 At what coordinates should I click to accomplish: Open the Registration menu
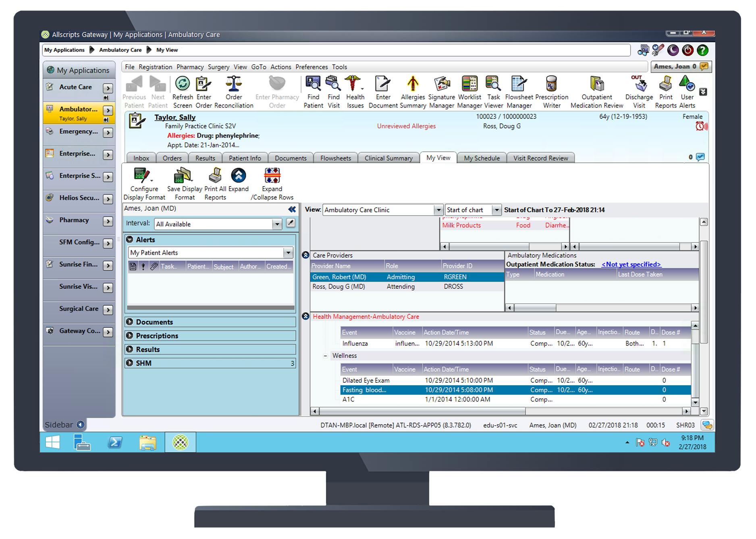pyautogui.click(x=155, y=67)
